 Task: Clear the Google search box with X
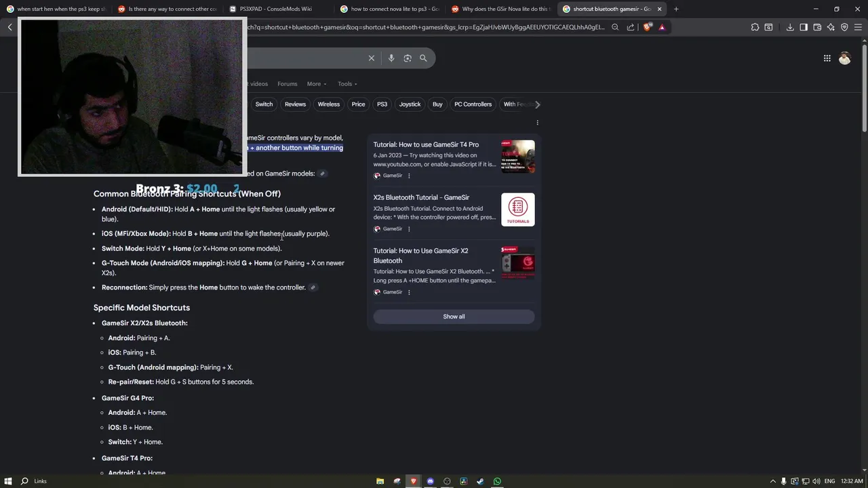[x=372, y=58]
